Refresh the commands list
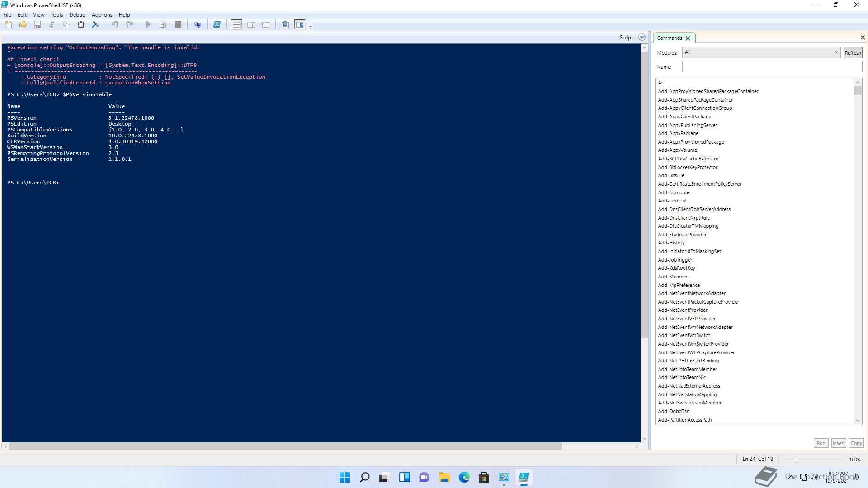The width and height of the screenshot is (868, 488). (x=853, y=53)
